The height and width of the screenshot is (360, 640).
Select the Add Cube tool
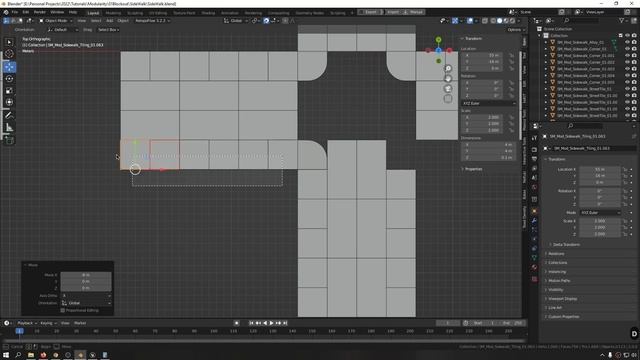[9, 140]
